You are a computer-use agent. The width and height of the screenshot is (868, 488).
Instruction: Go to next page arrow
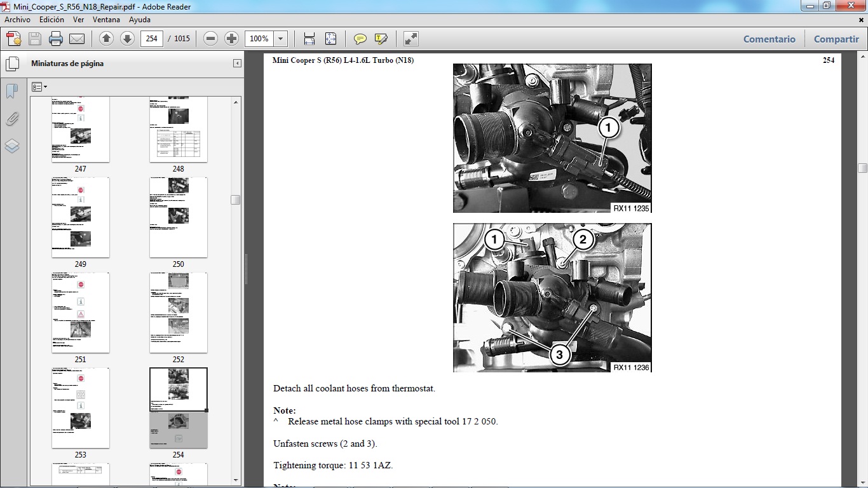(127, 39)
